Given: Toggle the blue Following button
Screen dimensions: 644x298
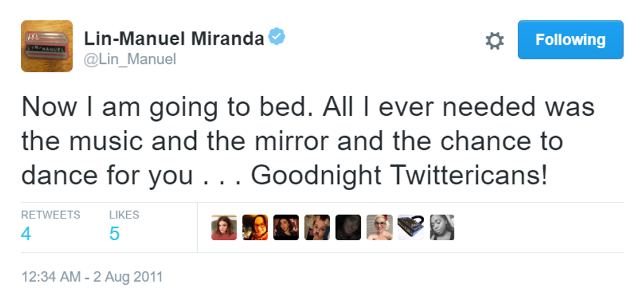Looking at the screenshot, I should click(x=570, y=39).
